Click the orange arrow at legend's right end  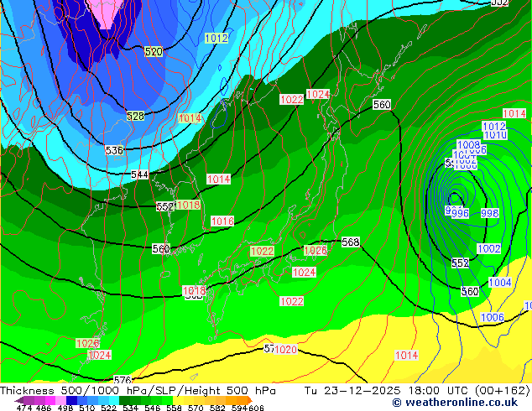pos(250,400)
